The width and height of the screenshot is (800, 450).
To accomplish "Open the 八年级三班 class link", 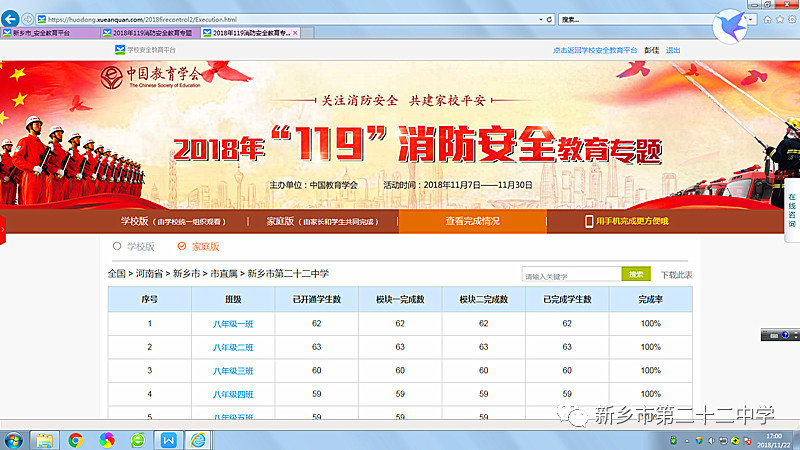I will click(233, 371).
